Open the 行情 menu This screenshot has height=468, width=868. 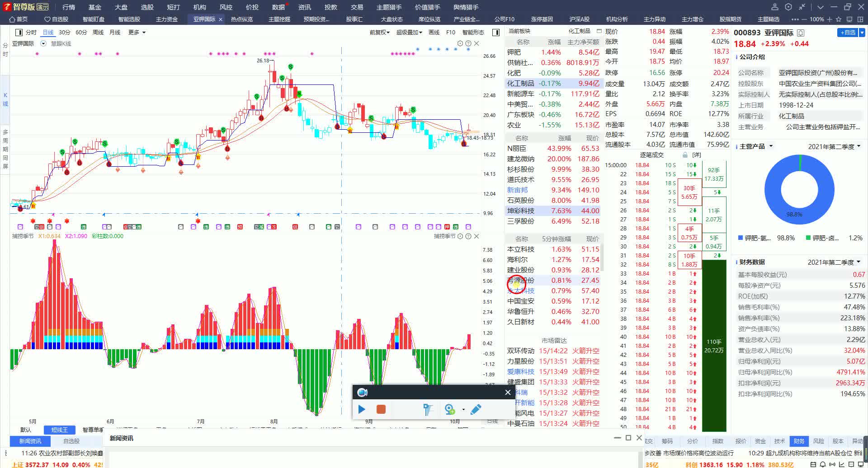[69, 7]
